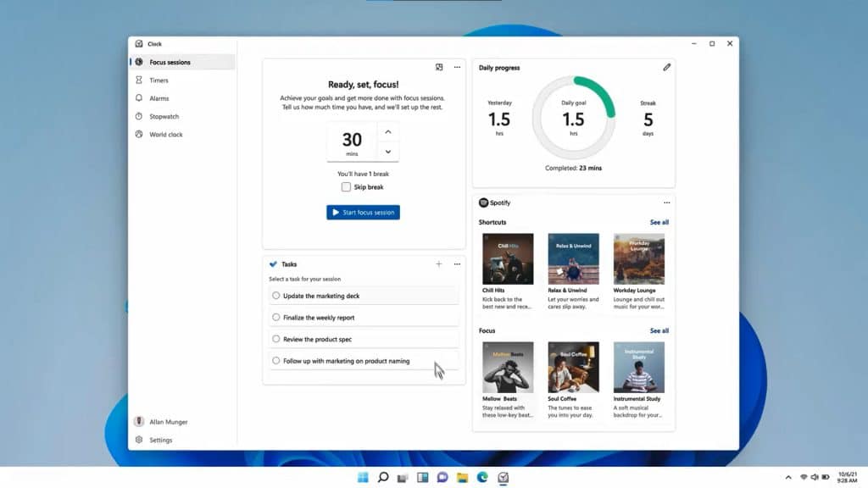
Task: Click the compact view icon in focus panel
Action: pyautogui.click(x=439, y=67)
